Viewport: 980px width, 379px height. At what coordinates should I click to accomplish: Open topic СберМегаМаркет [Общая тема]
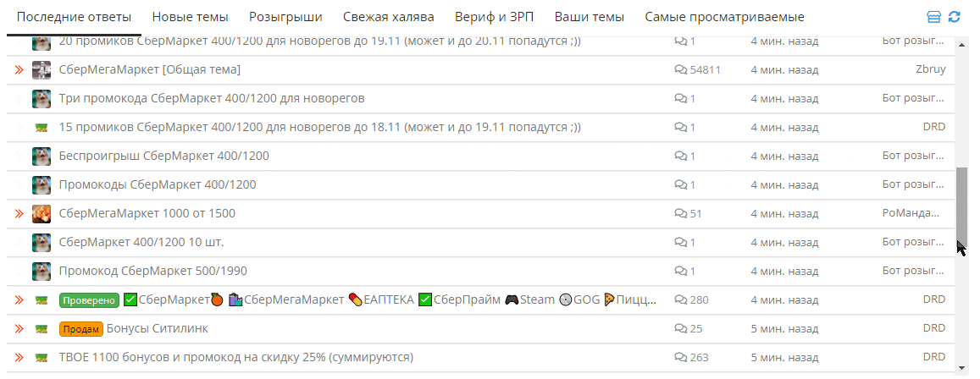point(149,70)
